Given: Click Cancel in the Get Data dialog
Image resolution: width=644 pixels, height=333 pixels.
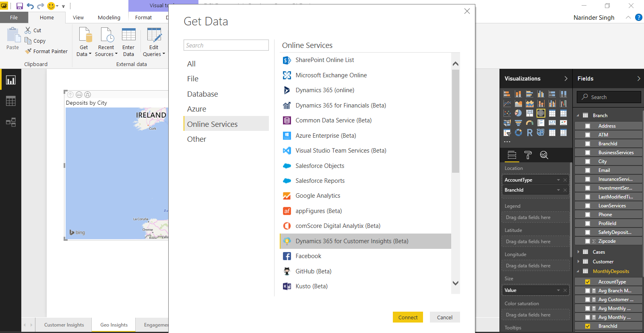Looking at the screenshot, I should [x=444, y=317].
